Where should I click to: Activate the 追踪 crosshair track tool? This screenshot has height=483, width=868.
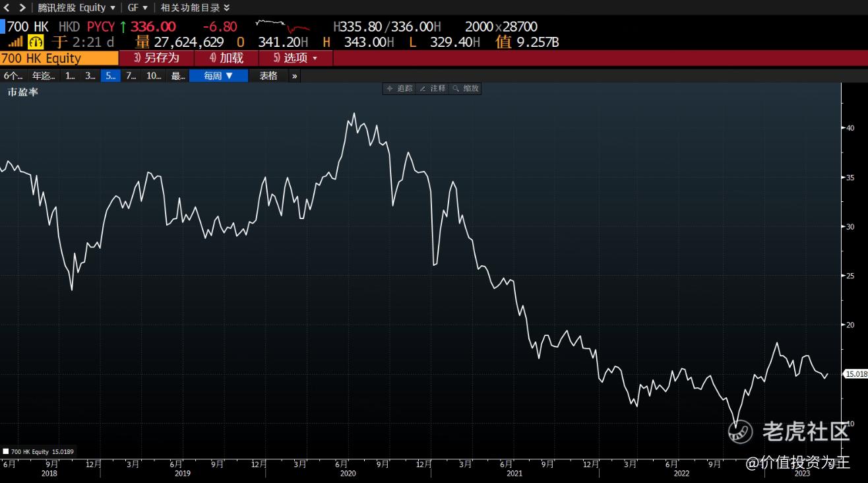[400, 88]
